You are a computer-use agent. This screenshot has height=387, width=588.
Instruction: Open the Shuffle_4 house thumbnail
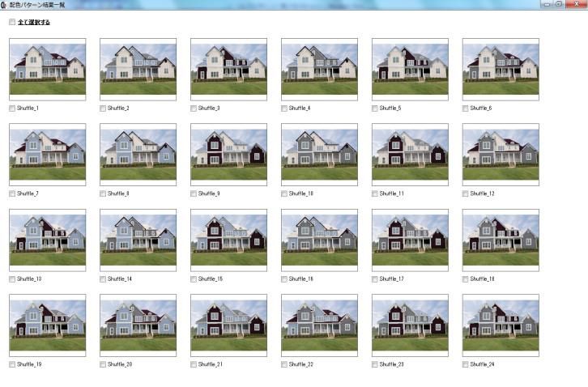tap(319, 70)
